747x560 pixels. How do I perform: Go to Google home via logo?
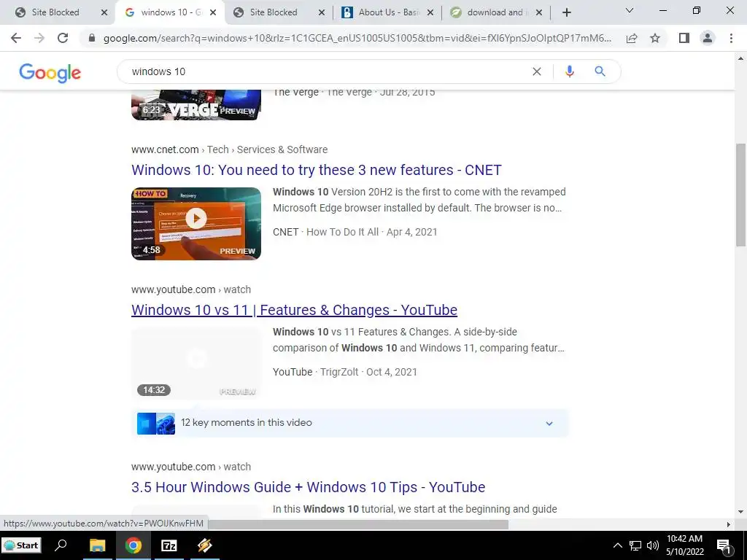pos(50,72)
